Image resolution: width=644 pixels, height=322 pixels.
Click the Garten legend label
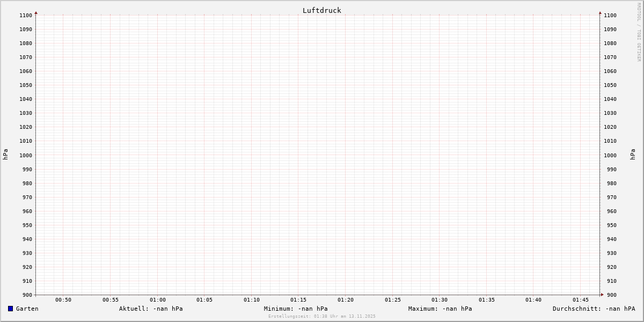(x=27, y=309)
